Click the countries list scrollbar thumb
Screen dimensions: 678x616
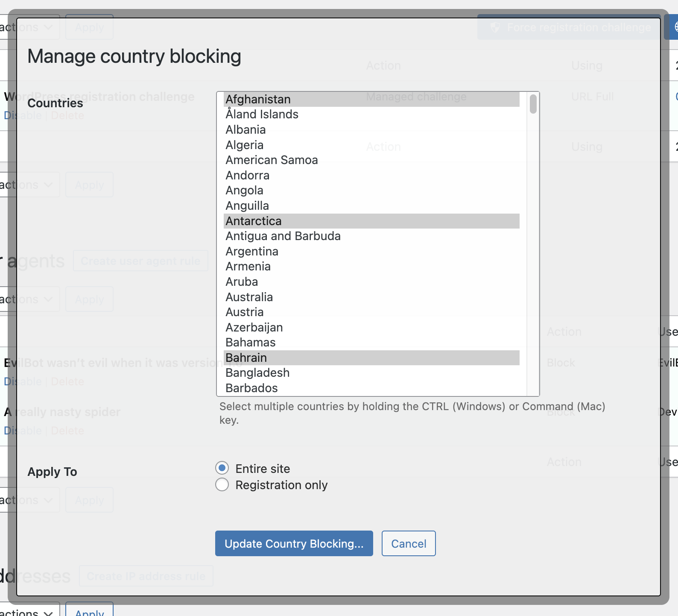[x=533, y=104]
